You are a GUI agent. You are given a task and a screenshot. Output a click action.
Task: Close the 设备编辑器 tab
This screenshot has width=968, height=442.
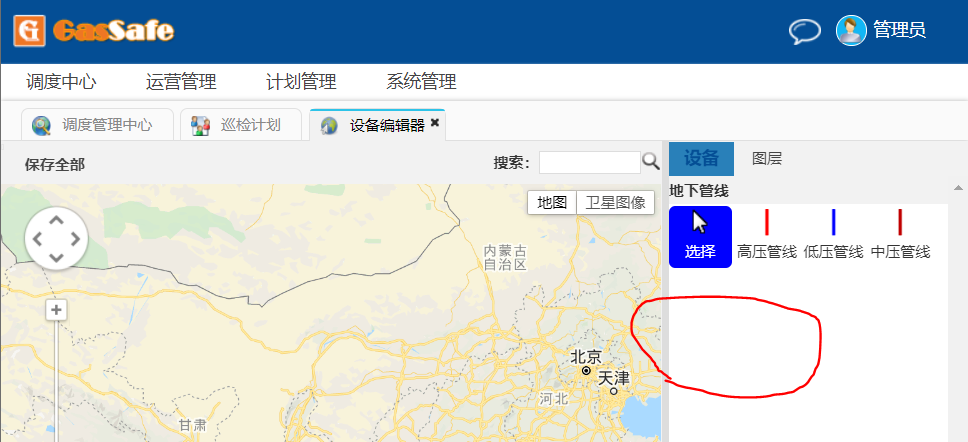435,124
